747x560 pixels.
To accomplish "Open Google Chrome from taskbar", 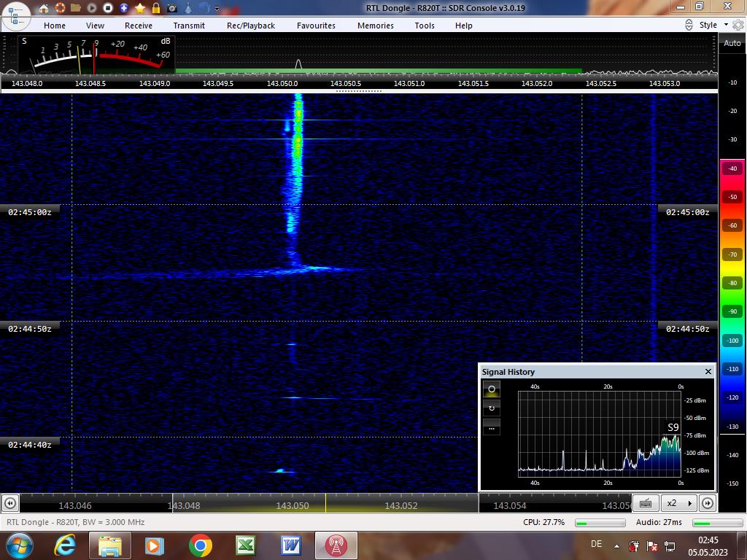I will (200, 545).
